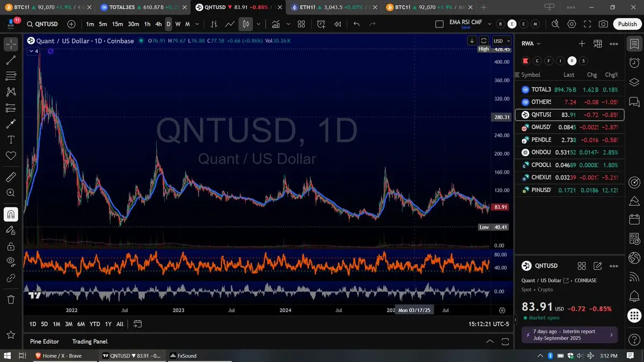Screen dimensions: 644x362
Task: Select the line chart style icon
Action: pos(230,24)
